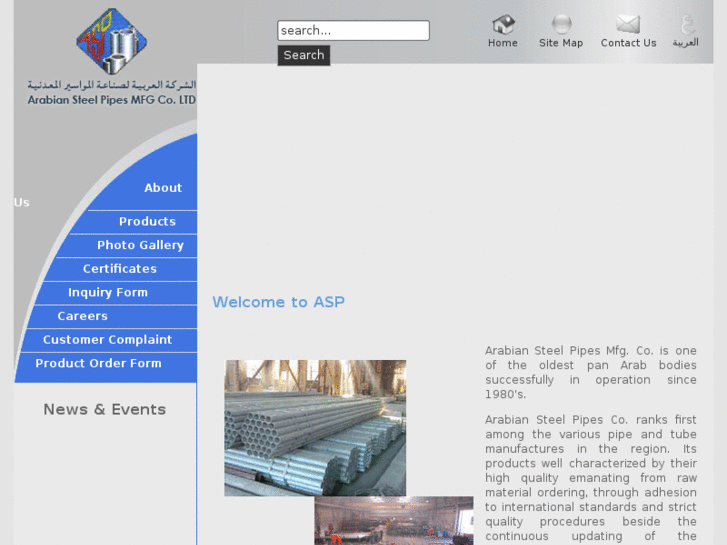Click the factory interior photo
This screenshot has height=545, width=727.
(394, 520)
